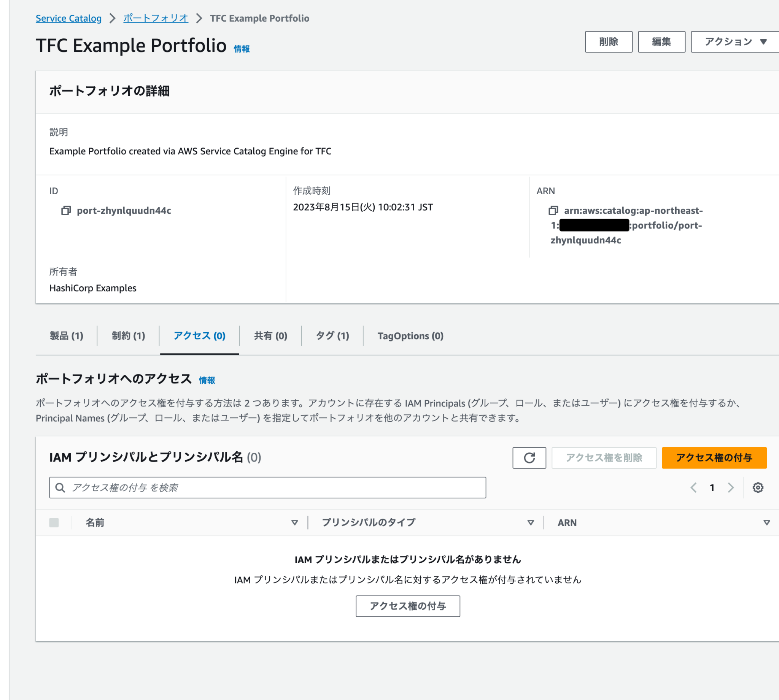Click 情報 link beside ポートフォリオへのアクセス
The width and height of the screenshot is (779, 700).
point(207,380)
